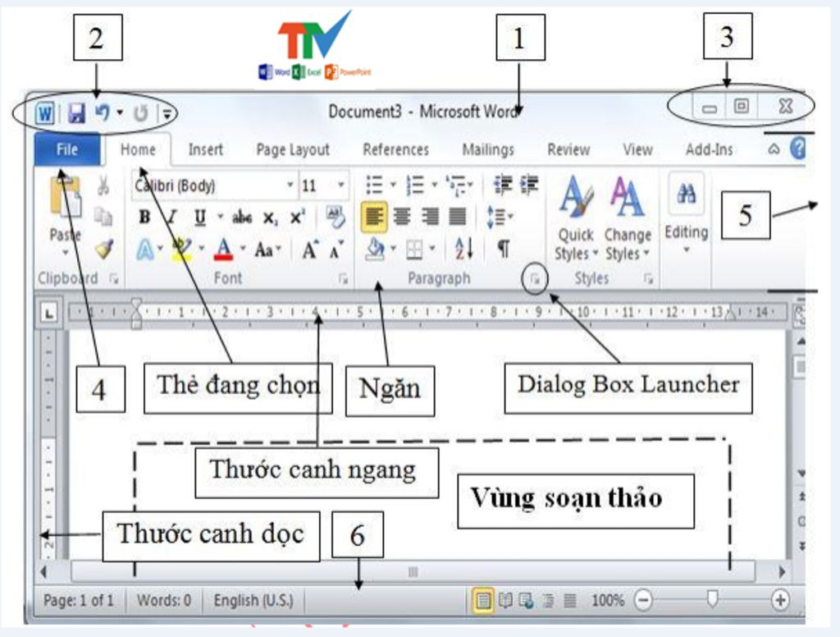The height and width of the screenshot is (637, 840).
Task: Click the Numbering list icon
Action: [x=416, y=185]
